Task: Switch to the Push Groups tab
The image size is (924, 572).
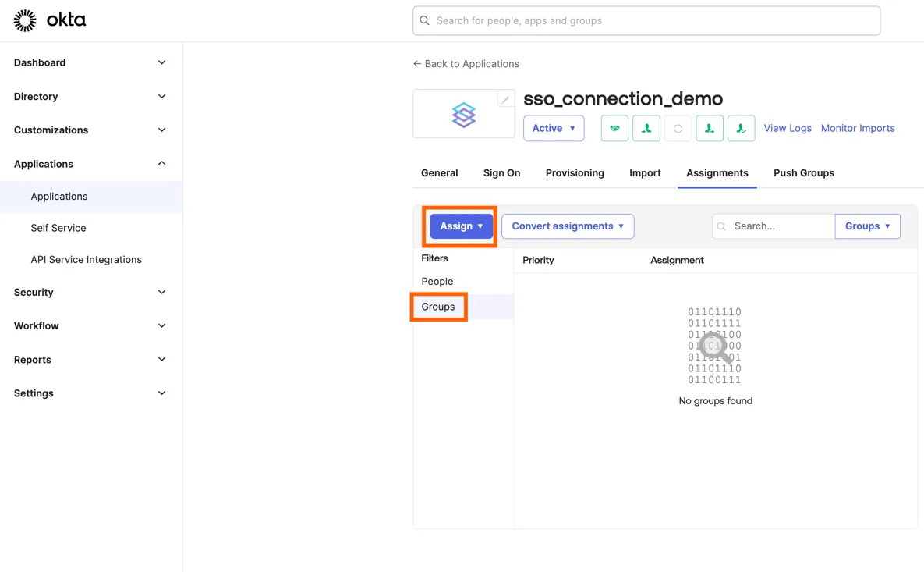Action: 804,172
